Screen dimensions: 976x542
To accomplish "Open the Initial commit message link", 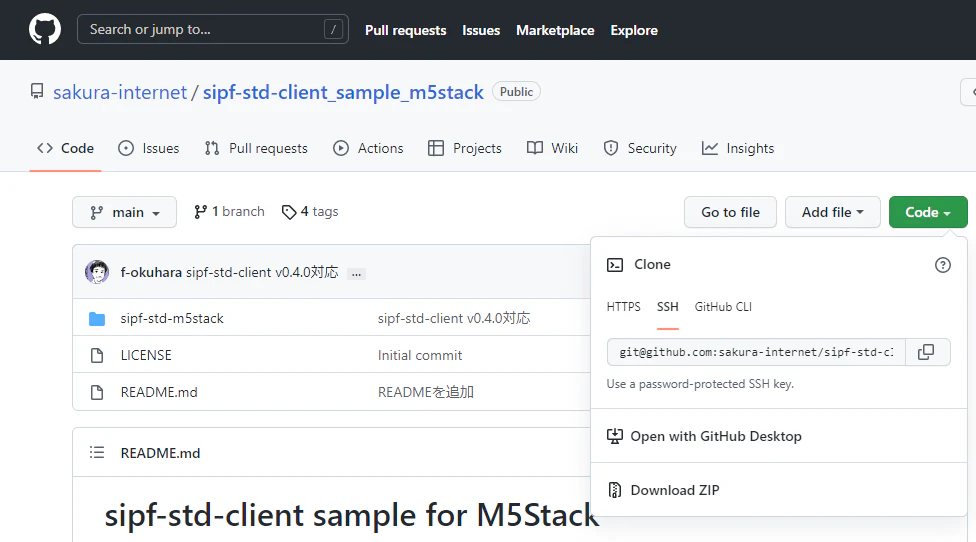I will [420, 355].
